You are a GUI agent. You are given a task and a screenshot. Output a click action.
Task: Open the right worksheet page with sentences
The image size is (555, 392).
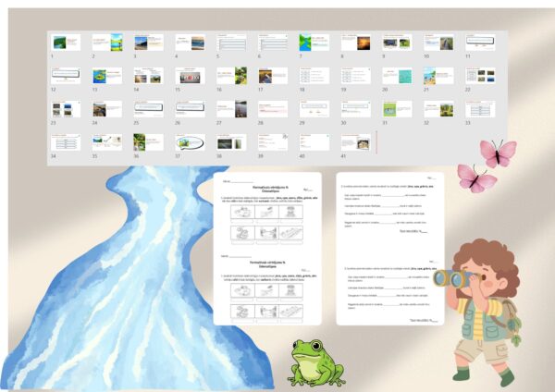(x=389, y=248)
